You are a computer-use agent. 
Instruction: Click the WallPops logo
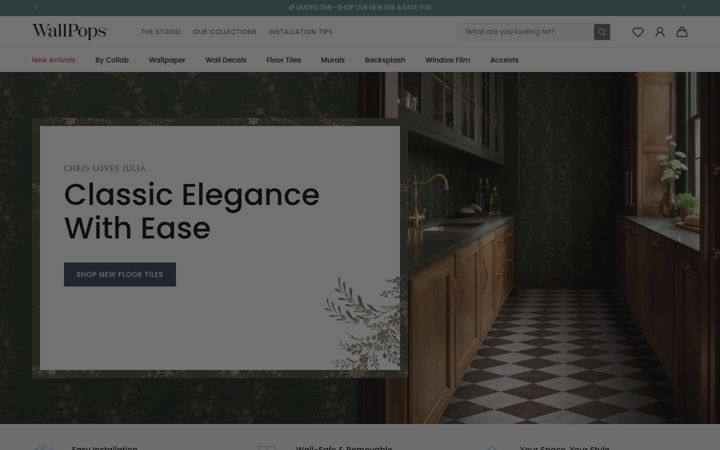(70, 31)
